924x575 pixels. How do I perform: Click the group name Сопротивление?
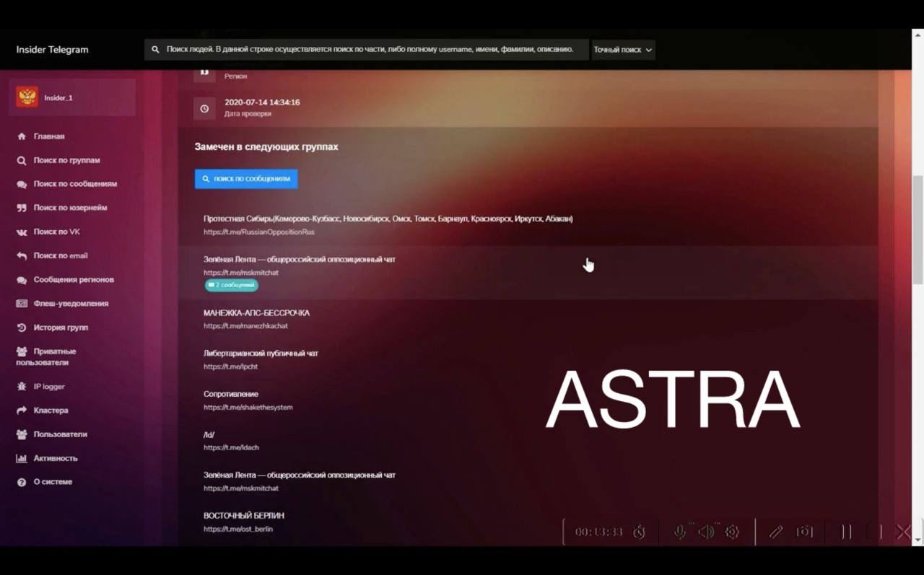click(x=231, y=394)
